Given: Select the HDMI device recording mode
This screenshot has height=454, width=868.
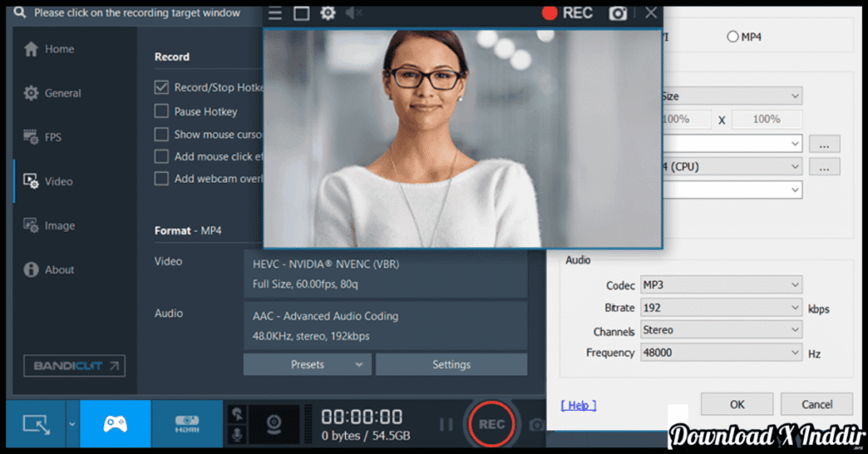Looking at the screenshot, I should [186, 424].
